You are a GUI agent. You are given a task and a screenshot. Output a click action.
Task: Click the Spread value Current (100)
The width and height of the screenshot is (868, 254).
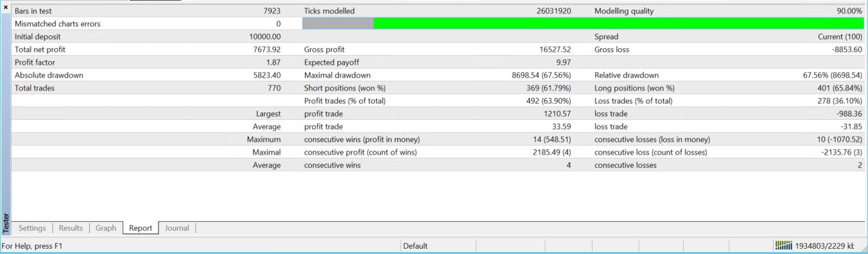pos(840,37)
